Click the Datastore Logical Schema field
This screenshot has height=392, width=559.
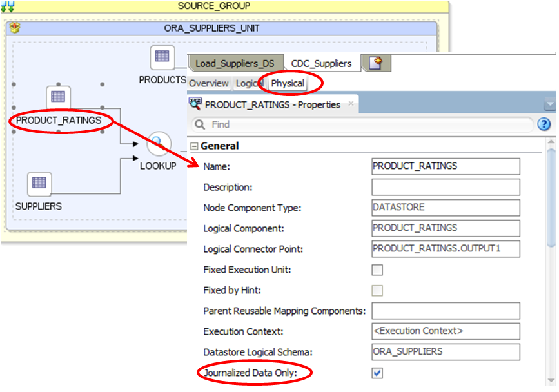click(x=446, y=353)
